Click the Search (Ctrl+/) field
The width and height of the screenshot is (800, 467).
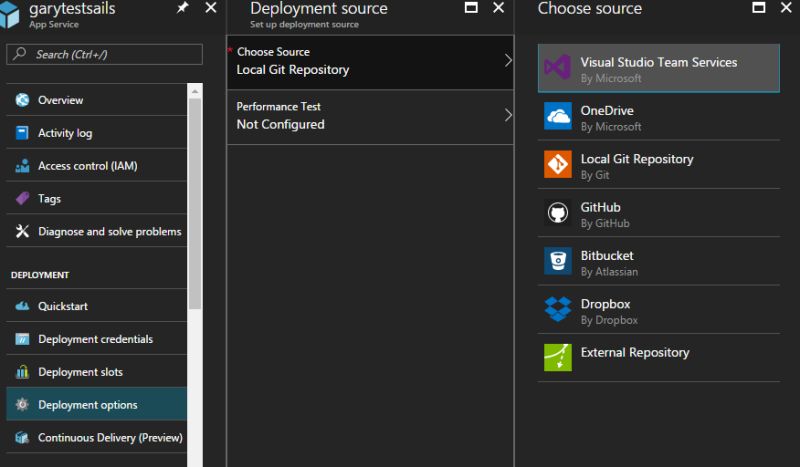[x=104, y=54]
